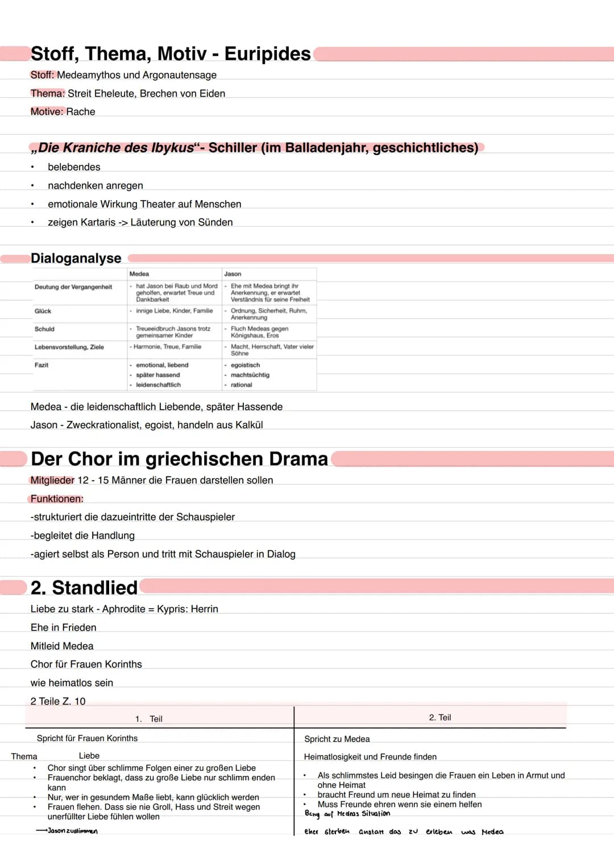Select 'emotionale Wirkung Theater auf Menschen'
Image resolution: width=614 pixels, height=868 pixels.
(144, 204)
